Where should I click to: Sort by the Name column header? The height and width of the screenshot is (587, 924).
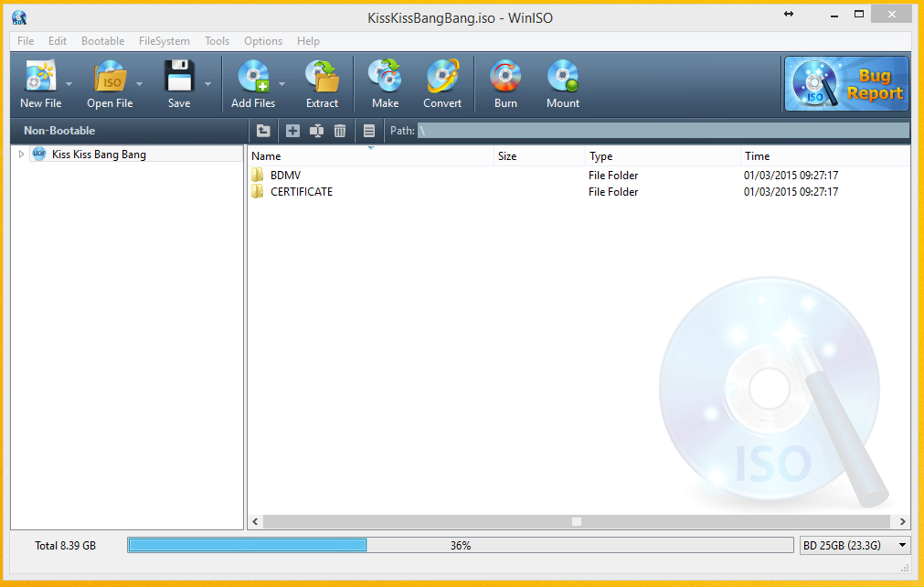tap(371, 156)
